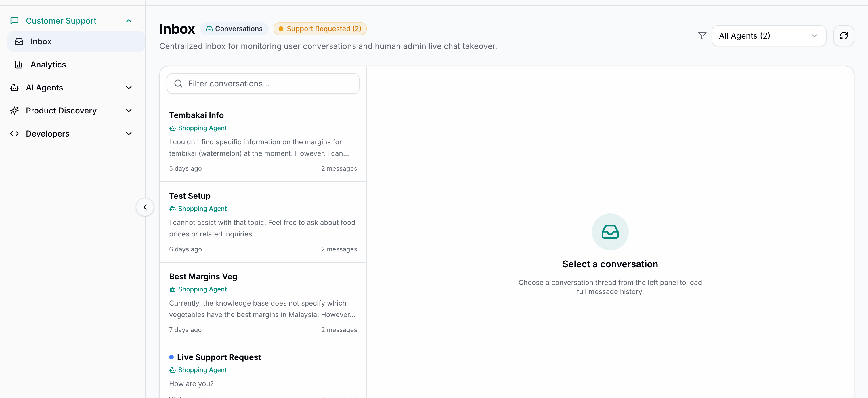The width and height of the screenshot is (868, 398).
Task: Click the funnel filter icon
Action: coord(702,36)
